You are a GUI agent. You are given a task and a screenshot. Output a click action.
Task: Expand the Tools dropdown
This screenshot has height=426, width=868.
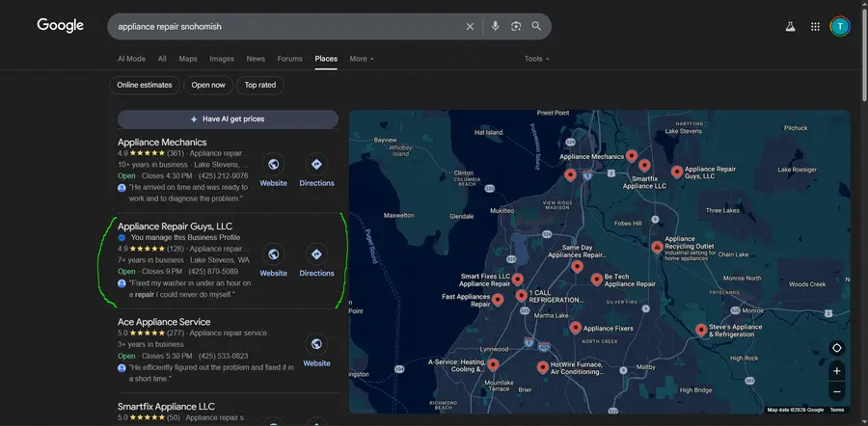click(x=537, y=59)
